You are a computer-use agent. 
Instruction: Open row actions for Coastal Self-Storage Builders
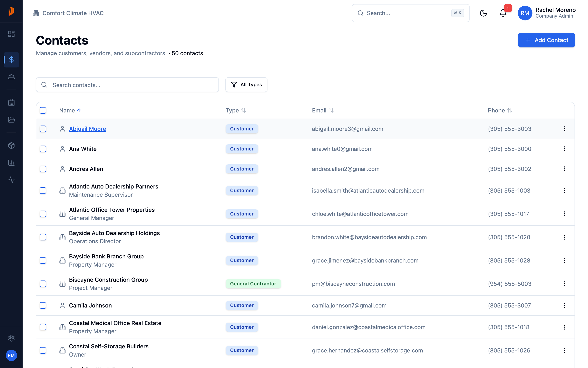point(565,350)
